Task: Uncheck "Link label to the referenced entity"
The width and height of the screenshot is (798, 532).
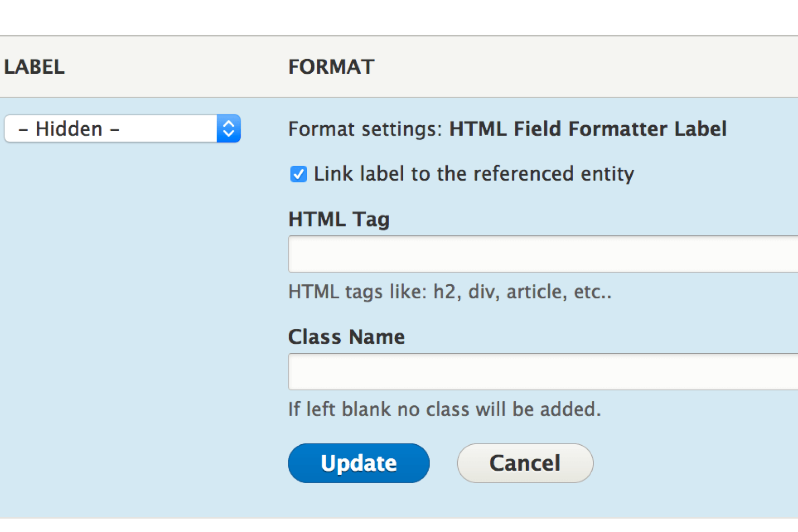Action: click(298, 174)
